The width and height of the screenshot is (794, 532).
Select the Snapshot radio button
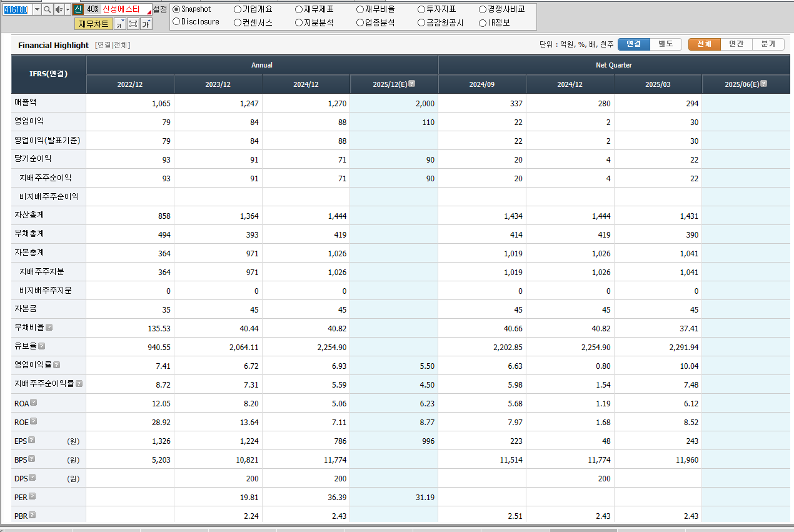click(x=176, y=9)
